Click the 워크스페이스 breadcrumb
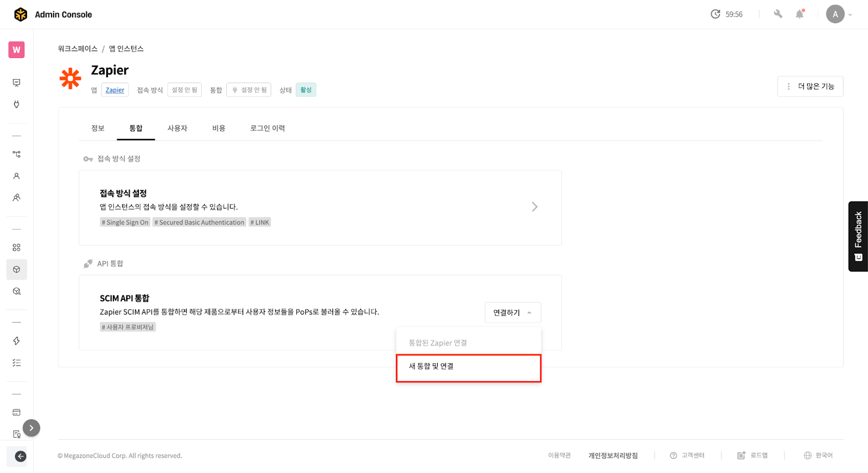 (x=78, y=49)
